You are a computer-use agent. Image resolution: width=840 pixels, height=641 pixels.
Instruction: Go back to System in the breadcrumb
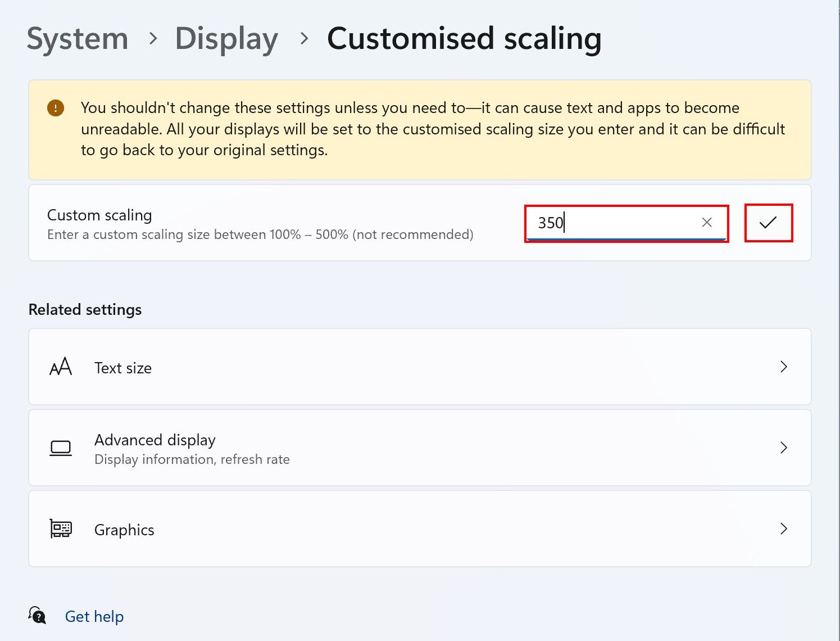[78, 38]
